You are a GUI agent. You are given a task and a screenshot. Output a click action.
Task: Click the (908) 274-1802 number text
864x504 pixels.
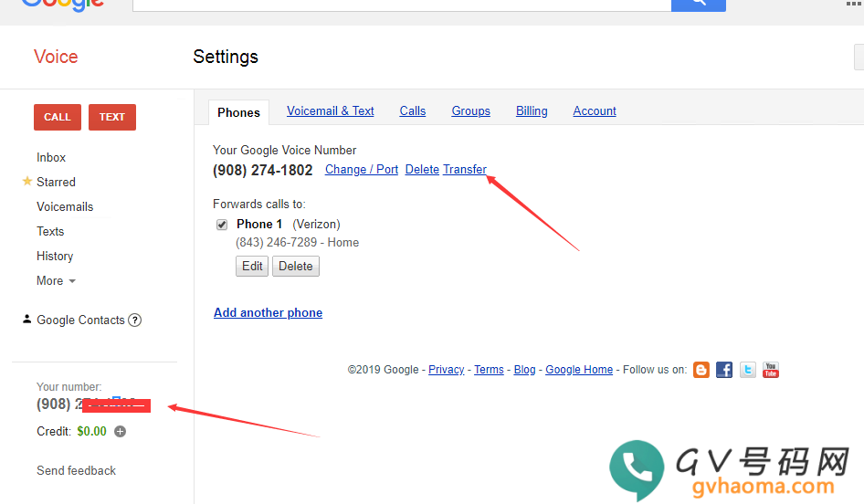263,170
